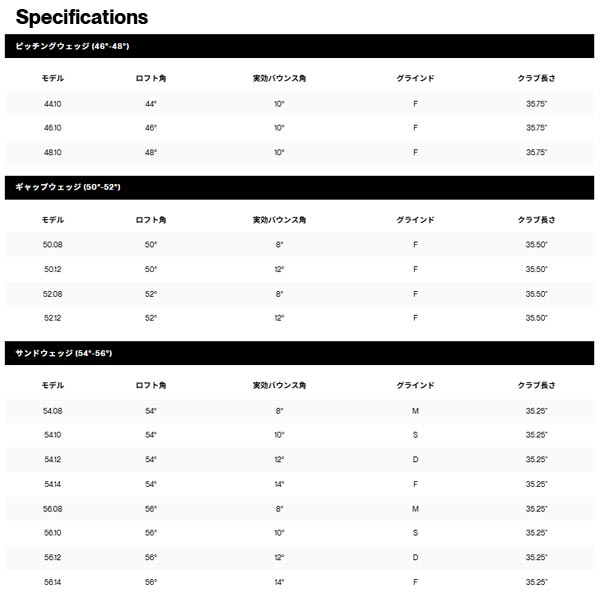Click model 46.10 cell

point(53,128)
